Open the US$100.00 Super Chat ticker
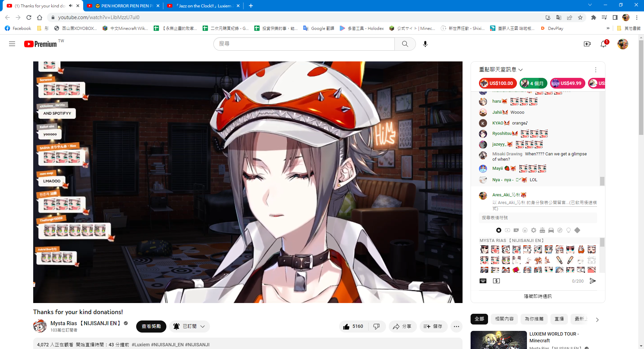Screen dimensions: 644x349 [x=498, y=83]
